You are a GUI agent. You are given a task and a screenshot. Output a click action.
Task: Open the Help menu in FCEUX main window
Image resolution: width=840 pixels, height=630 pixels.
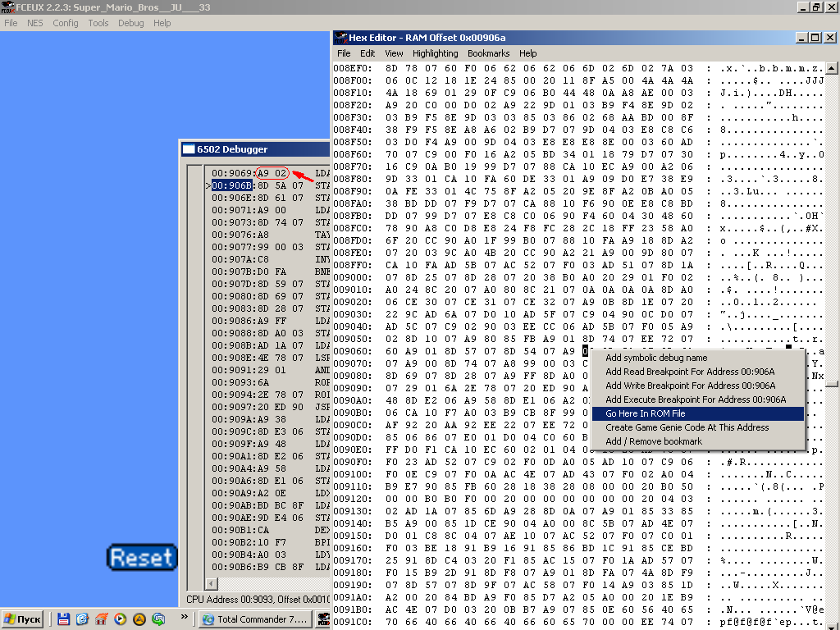coord(162,23)
